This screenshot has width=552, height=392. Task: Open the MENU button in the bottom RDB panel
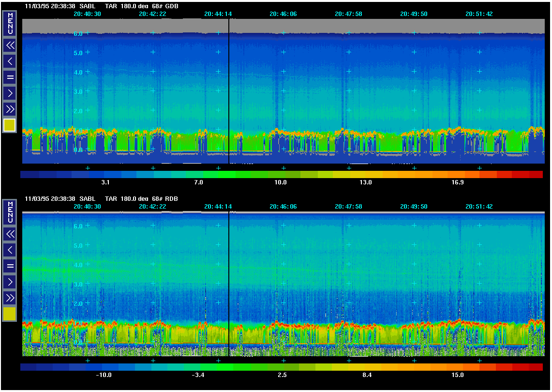(x=10, y=212)
